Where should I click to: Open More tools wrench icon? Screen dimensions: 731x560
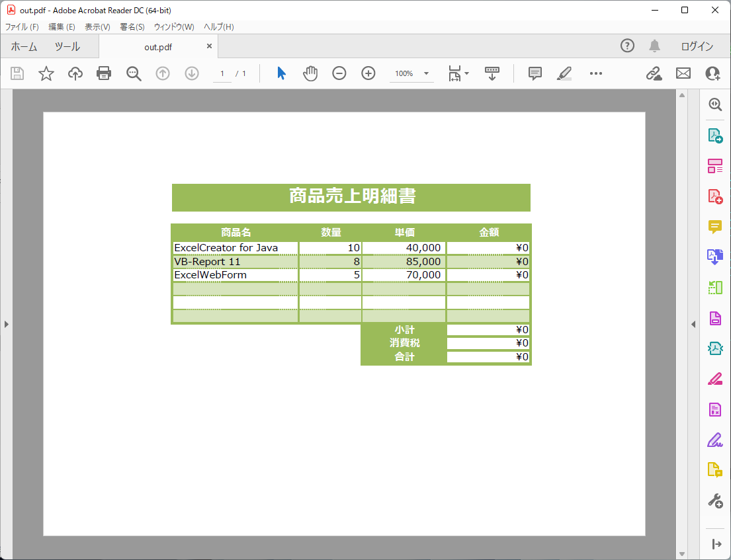point(715,501)
